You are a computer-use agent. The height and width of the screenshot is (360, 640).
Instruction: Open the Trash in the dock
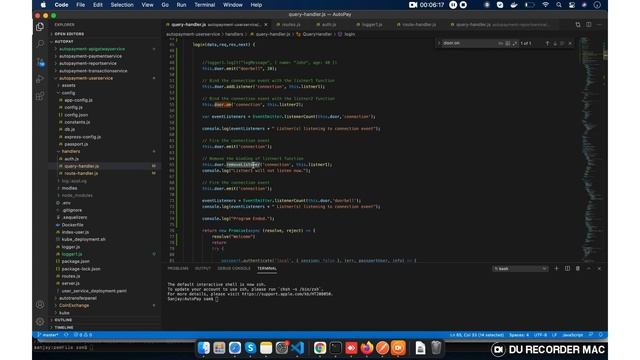(x=436, y=348)
